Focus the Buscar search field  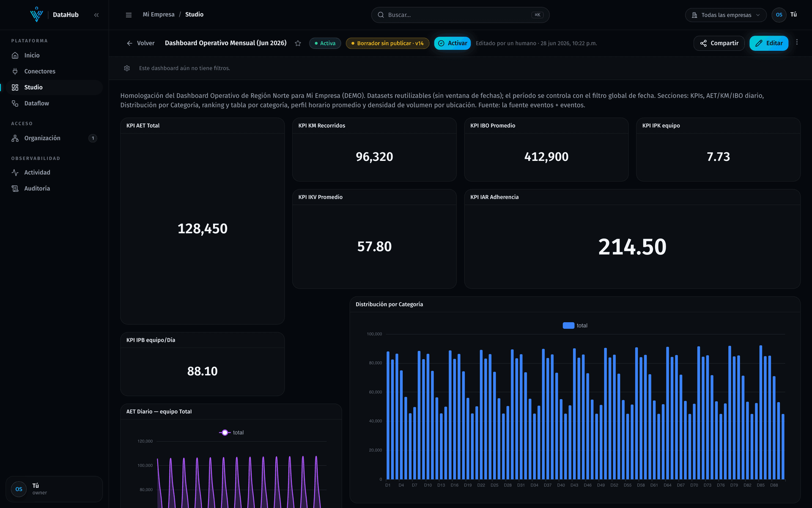coord(460,15)
